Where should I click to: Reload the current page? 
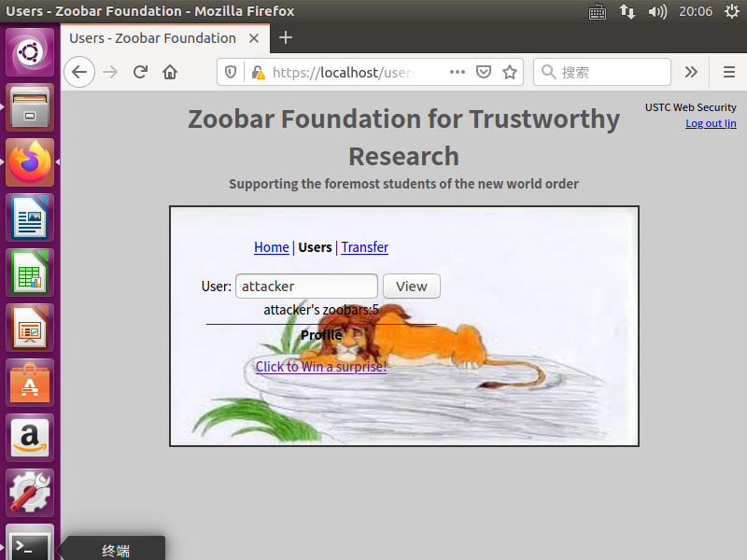pos(140,72)
